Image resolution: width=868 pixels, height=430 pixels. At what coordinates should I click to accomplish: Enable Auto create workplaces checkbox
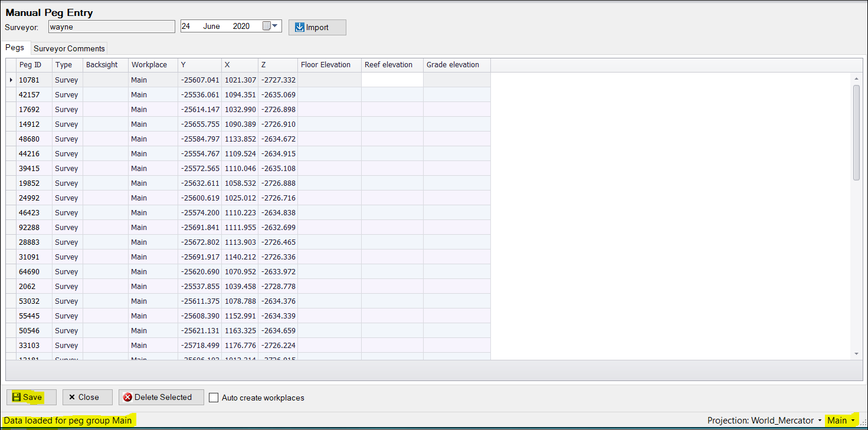pos(214,398)
